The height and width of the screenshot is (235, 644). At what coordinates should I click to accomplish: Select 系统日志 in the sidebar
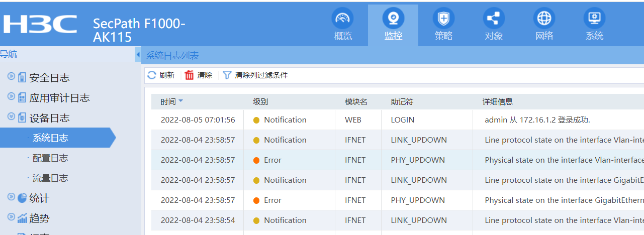pyautogui.click(x=50, y=138)
